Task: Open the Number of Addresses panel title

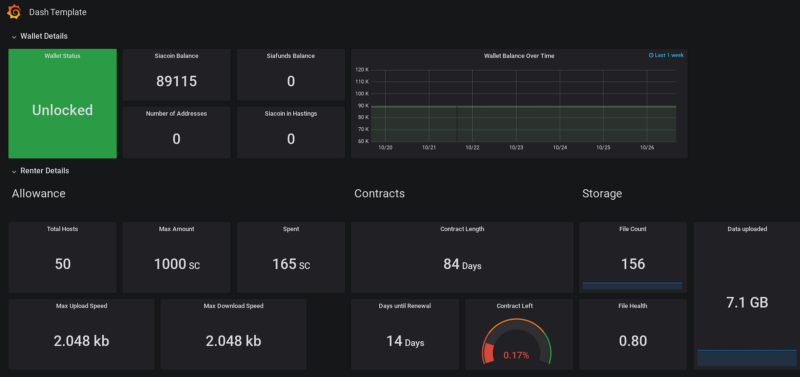Action: pyautogui.click(x=177, y=114)
